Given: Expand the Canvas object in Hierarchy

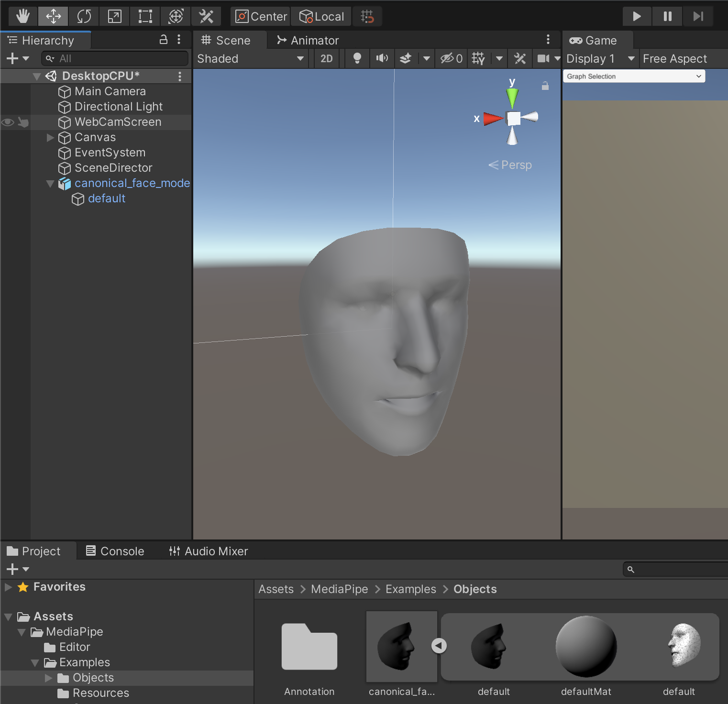Looking at the screenshot, I should click(x=50, y=138).
